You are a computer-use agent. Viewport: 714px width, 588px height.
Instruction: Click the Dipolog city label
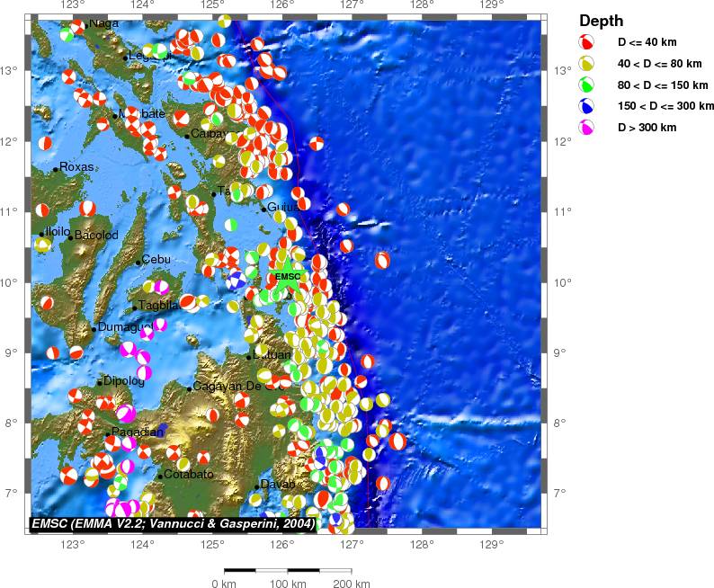pos(123,381)
